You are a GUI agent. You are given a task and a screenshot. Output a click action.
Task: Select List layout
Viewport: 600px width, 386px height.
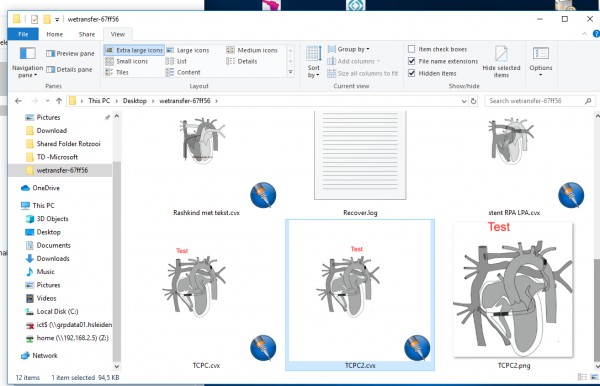(176, 61)
